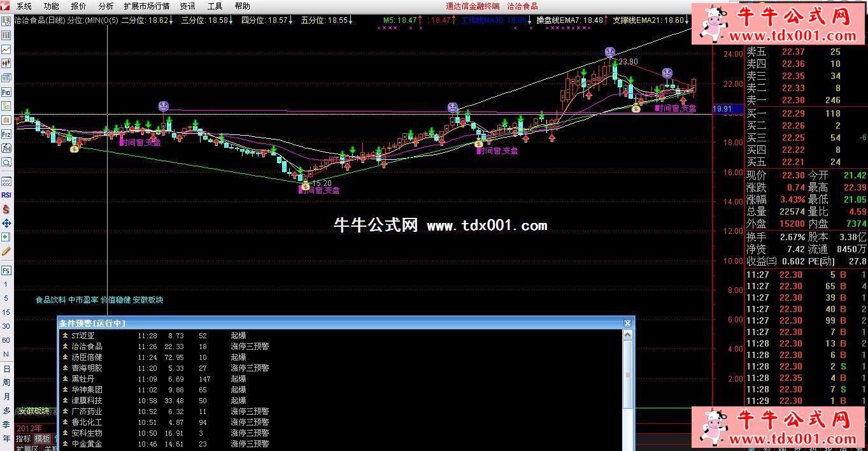
Task: Switch to yearly 年 period
Action: pos(6,439)
